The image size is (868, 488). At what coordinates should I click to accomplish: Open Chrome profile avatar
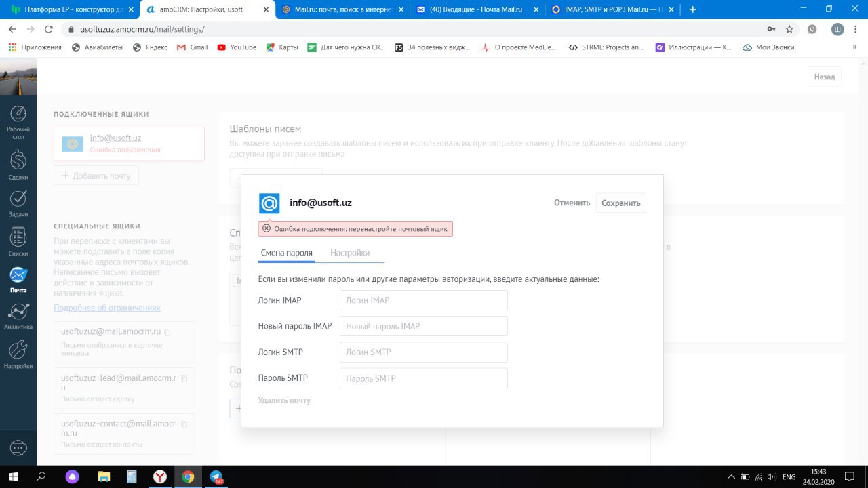(837, 30)
